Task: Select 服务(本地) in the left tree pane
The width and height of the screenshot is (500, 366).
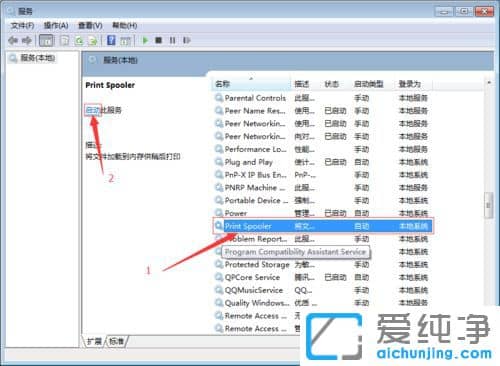Action: point(37,58)
